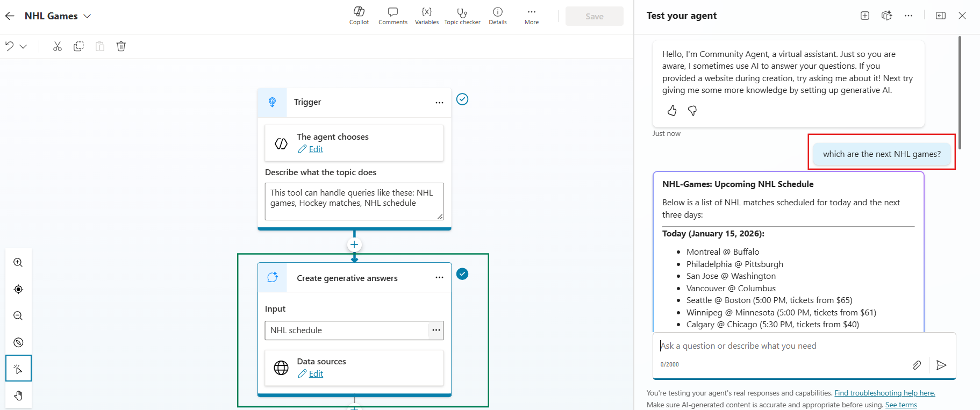
Task: Copy the selected node
Action: 78,46
